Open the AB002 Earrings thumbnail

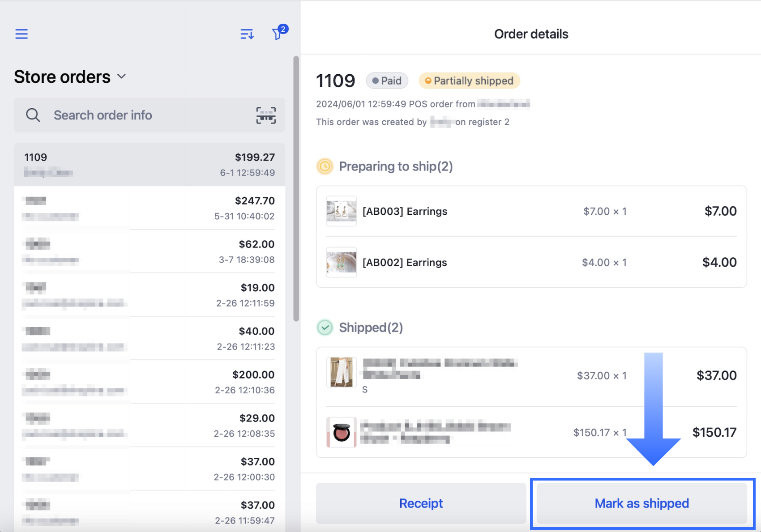342,262
